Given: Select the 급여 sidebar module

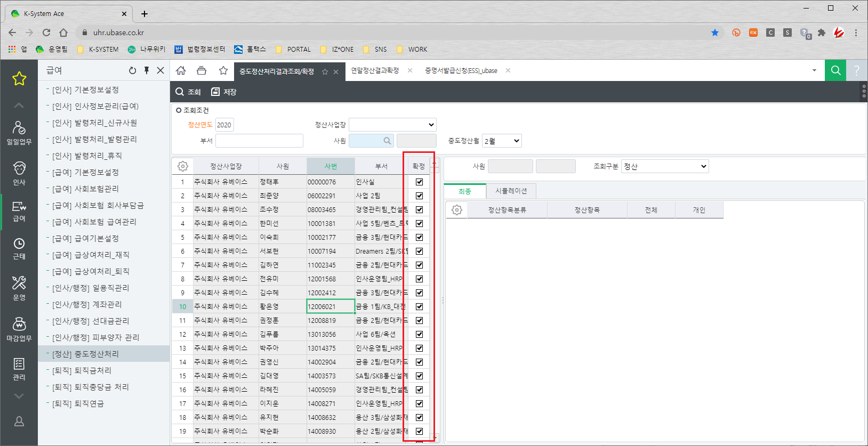Looking at the screenshot, I should tap(19, 212).
